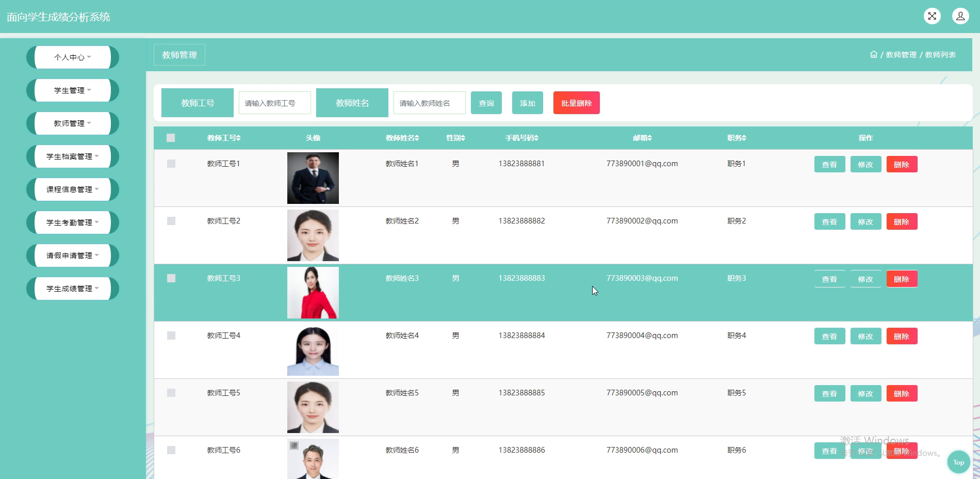The height and width of the screenshot is (479, 980).
Task: Click 删除 for 教师姓名2
Action: pos(902,221)
